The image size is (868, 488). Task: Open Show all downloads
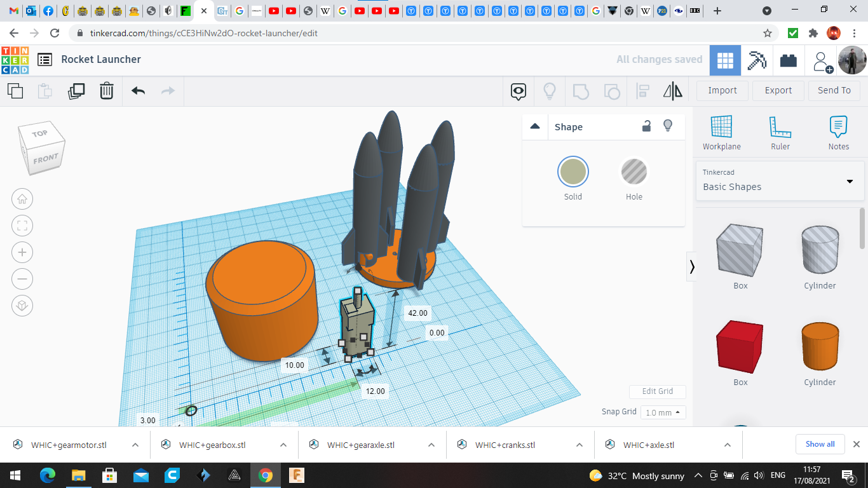coord(820,444)
